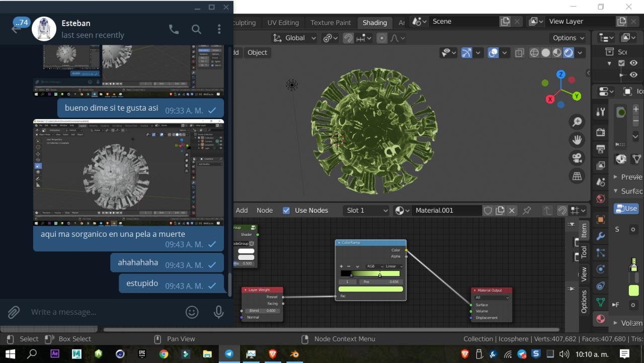Open the Modifier properties wrench tab
644x363 pixels.
[600, 236]
